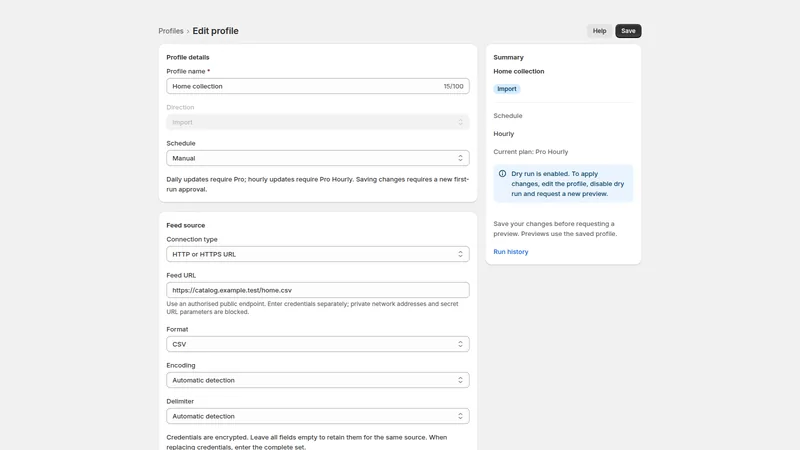Screen dimensions: 800x450
Task: Click the 15/100 character counter
Action: coord(453,86)
